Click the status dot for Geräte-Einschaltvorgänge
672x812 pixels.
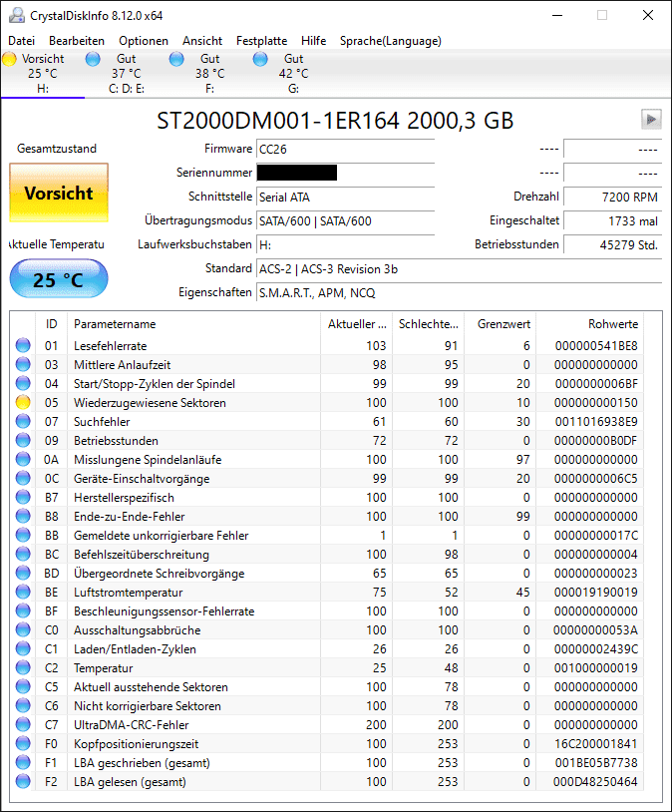(x=23, y=479)
